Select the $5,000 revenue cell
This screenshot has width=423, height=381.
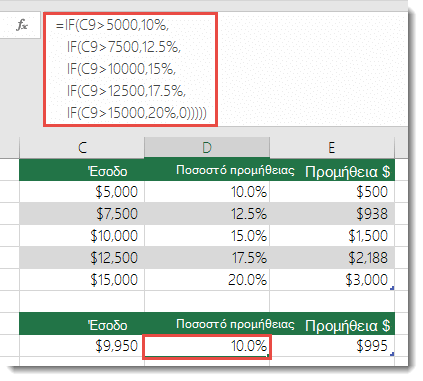click(82, 192)
